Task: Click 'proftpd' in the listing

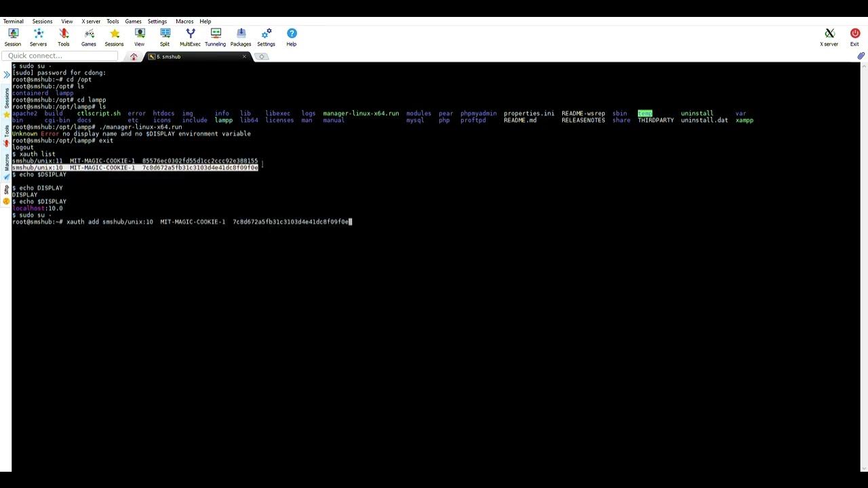Action: point(473,120)
